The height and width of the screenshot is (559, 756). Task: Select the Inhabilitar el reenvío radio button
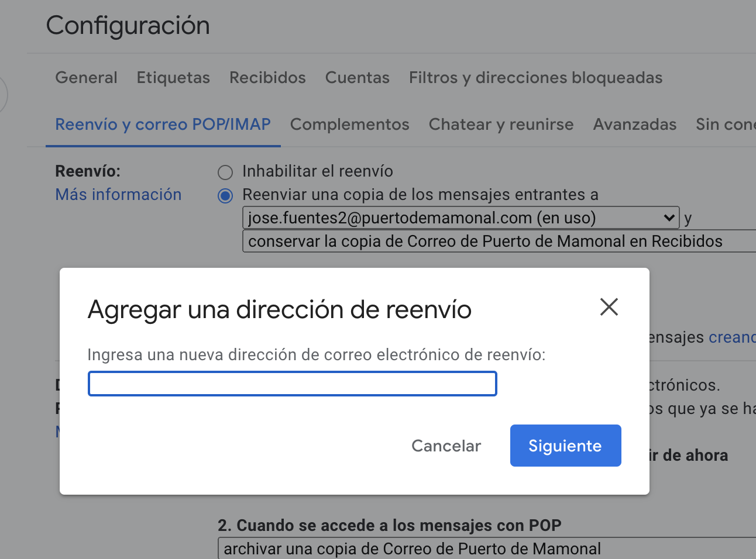[x=225, y=172]
